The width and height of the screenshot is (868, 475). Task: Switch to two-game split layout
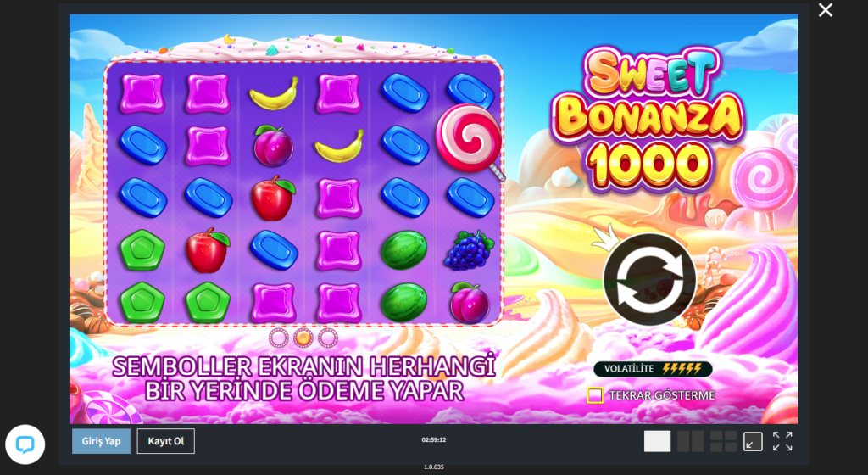690,441
